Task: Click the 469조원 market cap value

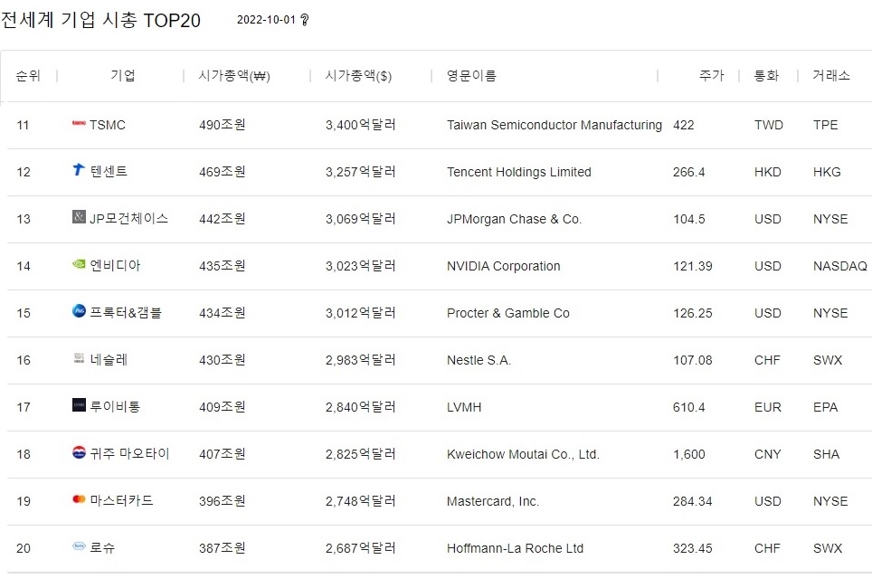Action: pyautogui.click(x=223, y=172)
